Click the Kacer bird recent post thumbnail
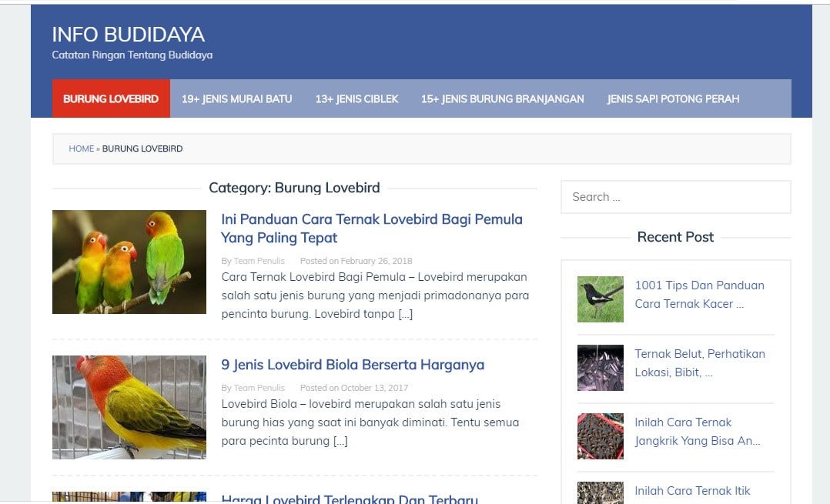This screenshot has width=830, height=504. pos(601,299)
